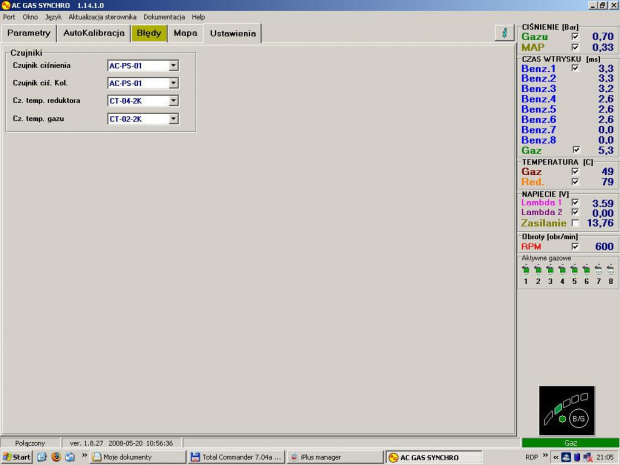
Task: Toggle the Gazu pressure checkbox
Action: 575,36
